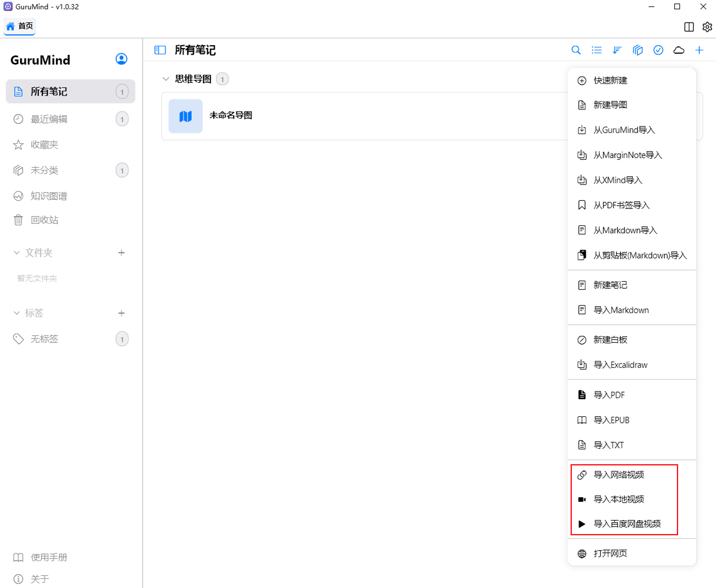This screenshot has height=588, width=716.
Task: Collapse the 文件夹 section
Action: coord(17,253)
